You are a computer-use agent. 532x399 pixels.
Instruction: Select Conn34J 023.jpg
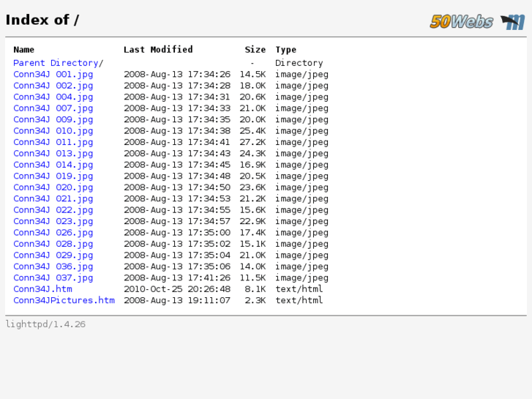(x=53, y=221)
